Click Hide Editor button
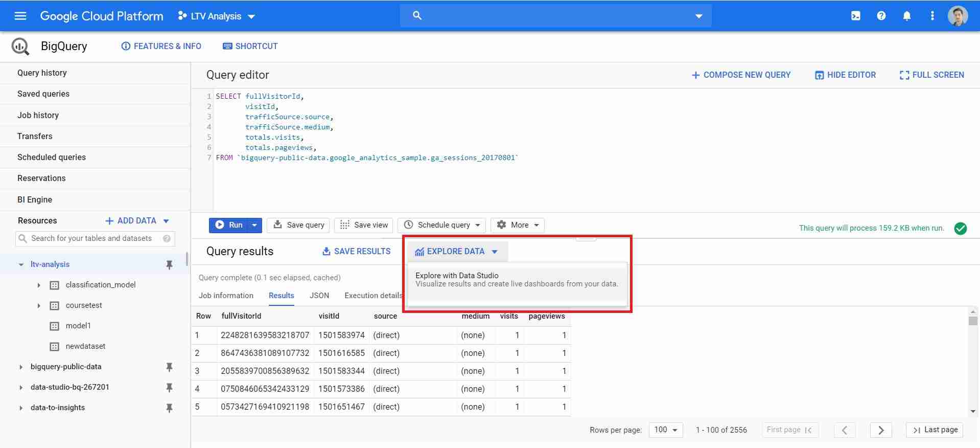 pos(845,75)
